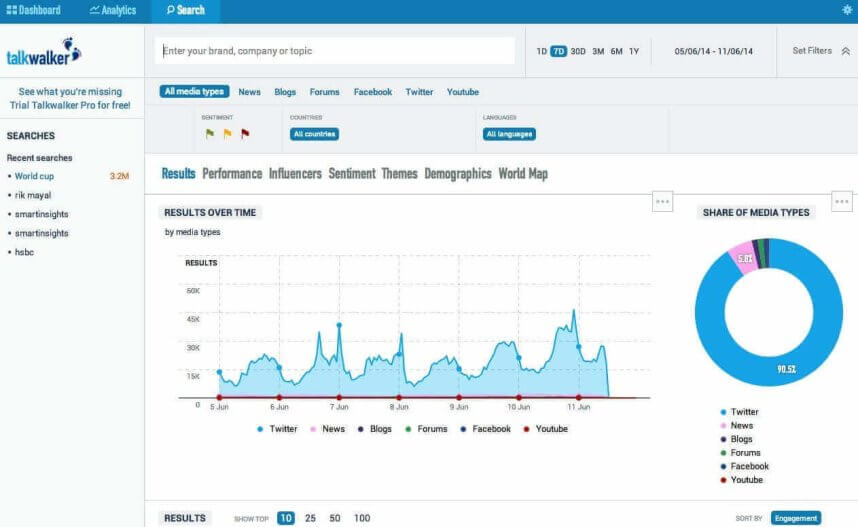This screenshot has width=858, height=527.
Task: Open the Engagement sort by dropdown
Action: pos(796,518)
